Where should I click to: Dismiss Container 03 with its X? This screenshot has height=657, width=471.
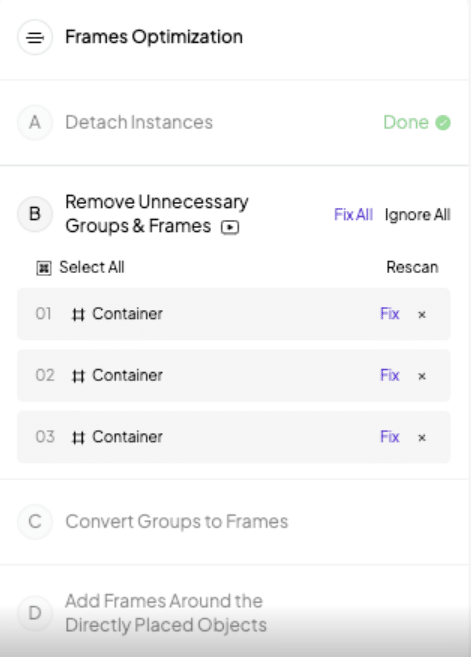[422, 438]
